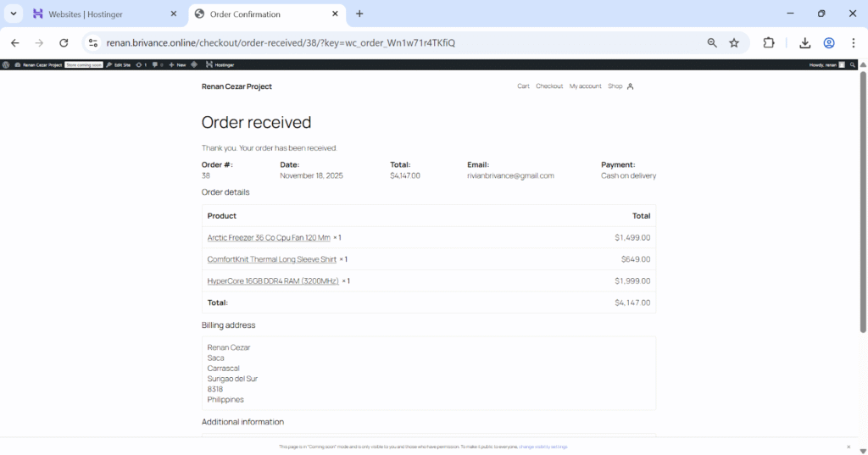Click the HyperCore 16GB DDR4 RAM link

tap(272, 281)
